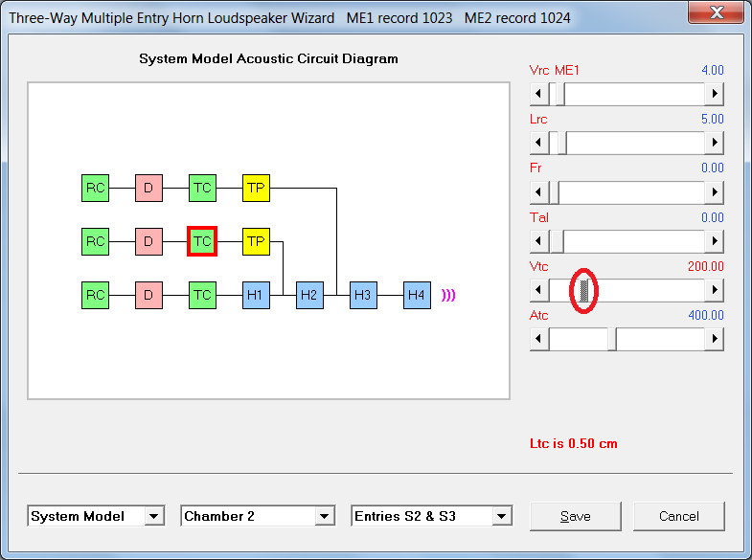This screenshot has width=752, height=560.
Task: Click the Lrc slider thumb
Action: point(562,143)
